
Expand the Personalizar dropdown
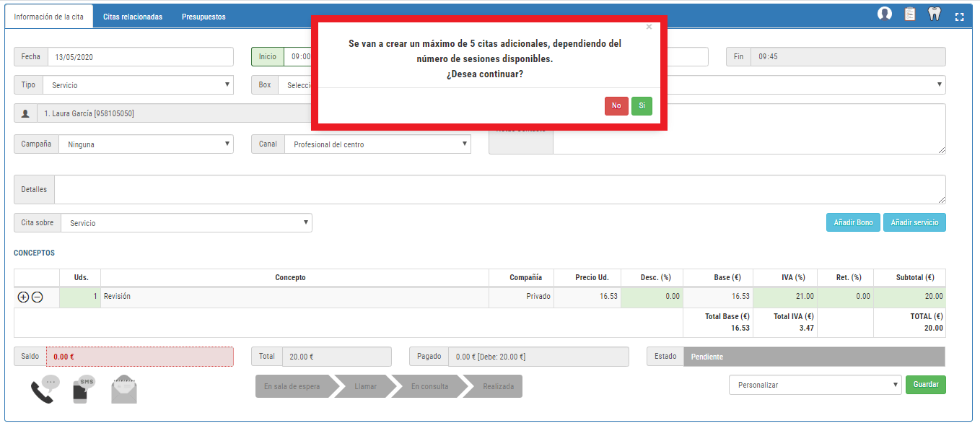[815, 386]
